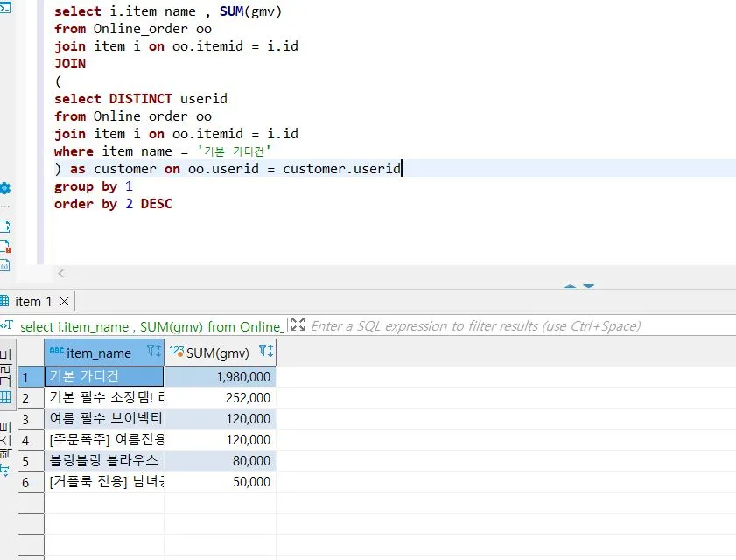Place cursor at 'customer.userid' line end
Screen dimensions: 736x560
click(x=401, y=169)
